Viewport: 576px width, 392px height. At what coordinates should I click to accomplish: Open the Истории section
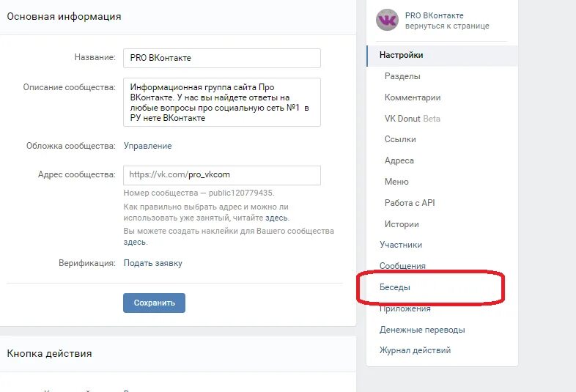(x=402, y=224)
